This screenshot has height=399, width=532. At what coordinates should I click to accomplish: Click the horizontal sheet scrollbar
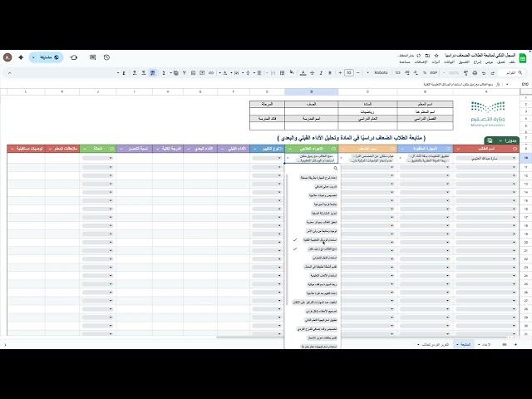362,337
